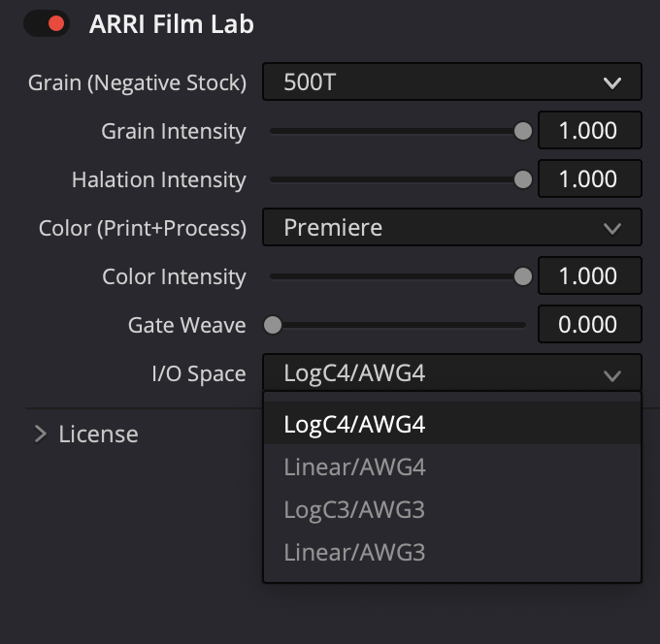The width and height of the screenshot is (660, 644).
Task: Collapse the I/O Space dropdown field
Action: [x=451, y=373]
